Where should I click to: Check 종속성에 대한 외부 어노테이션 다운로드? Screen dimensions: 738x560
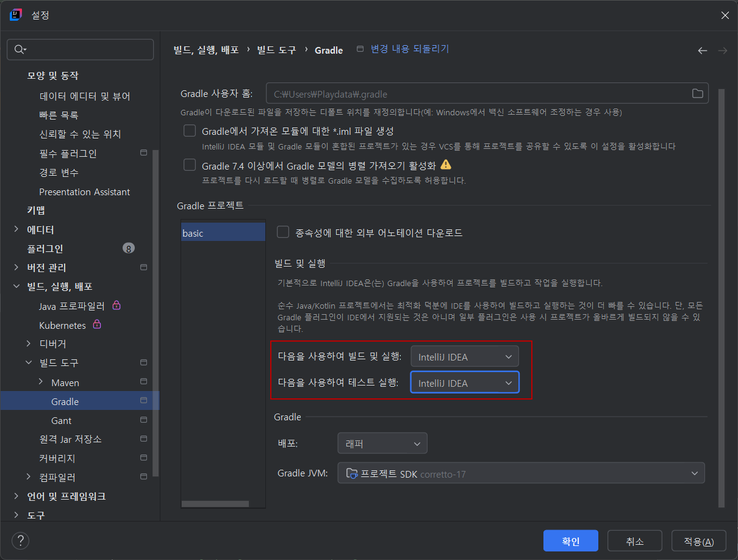pyautogui.click(x=283, y=232)
